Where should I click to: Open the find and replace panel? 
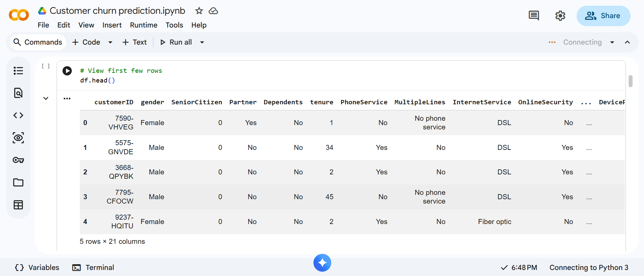point(18,93)
